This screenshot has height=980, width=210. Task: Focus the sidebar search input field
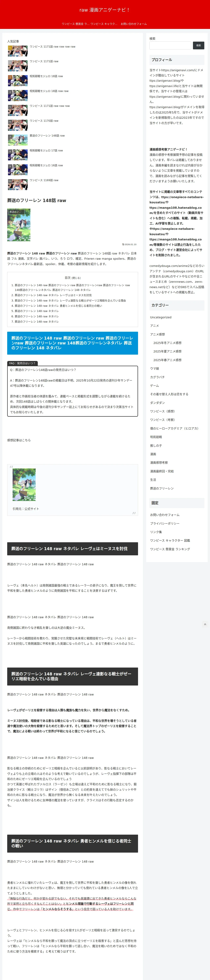tap(170, 46)
